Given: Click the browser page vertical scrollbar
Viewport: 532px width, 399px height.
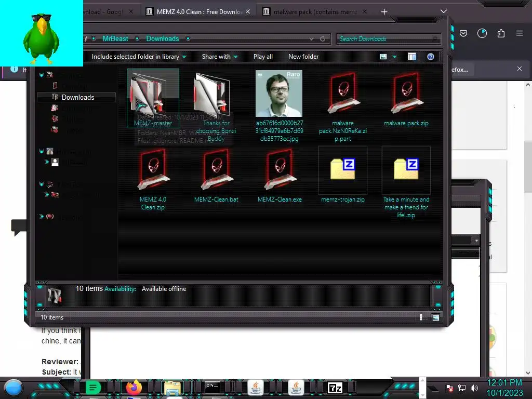Looking at the screenshot, I should pos(528,167).
